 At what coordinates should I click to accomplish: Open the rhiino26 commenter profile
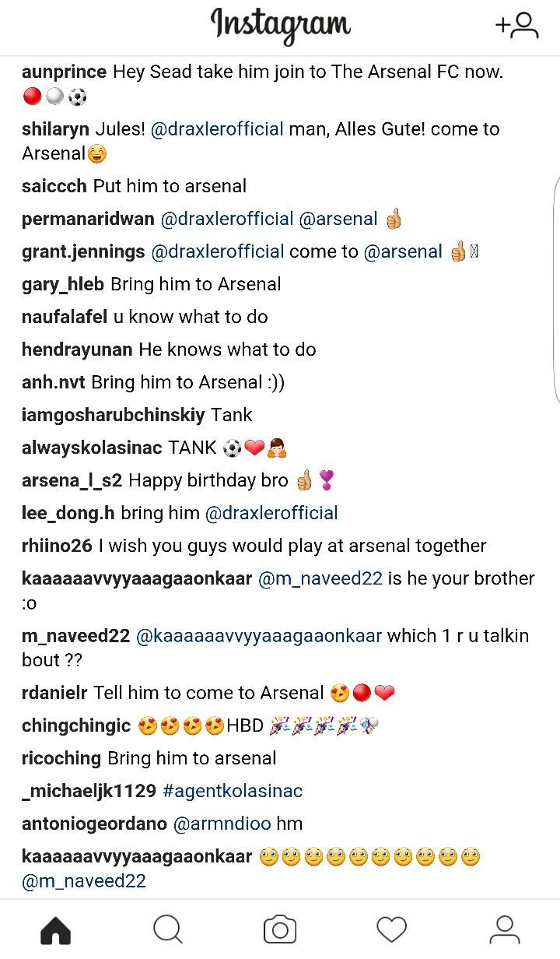(x=58, y=546)
